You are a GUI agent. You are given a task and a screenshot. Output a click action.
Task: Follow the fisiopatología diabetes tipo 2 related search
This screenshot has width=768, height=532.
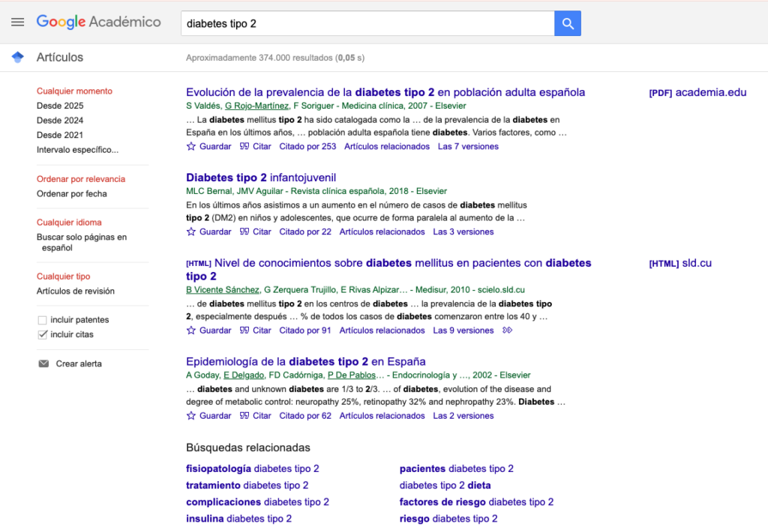click(x=252, y=468)
